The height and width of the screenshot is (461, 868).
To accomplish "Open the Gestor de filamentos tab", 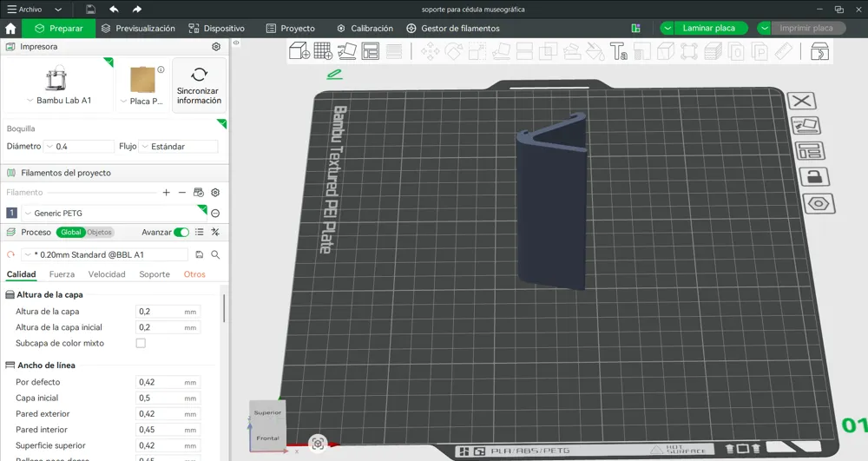I will (x=453, y=29).
